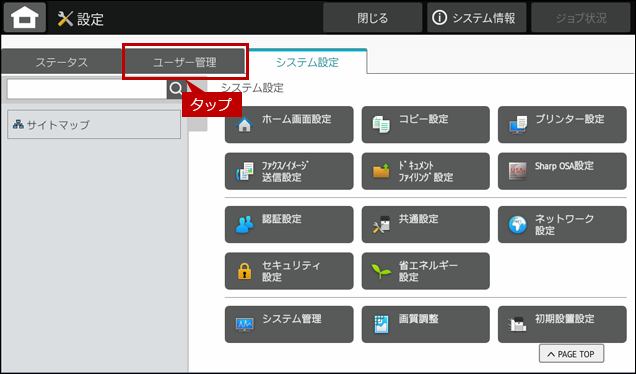Viewport: 636px width, 374px height.
Task: Open システム管理 monitor tile
Action: pyautogui.click(x=289, y=324)
